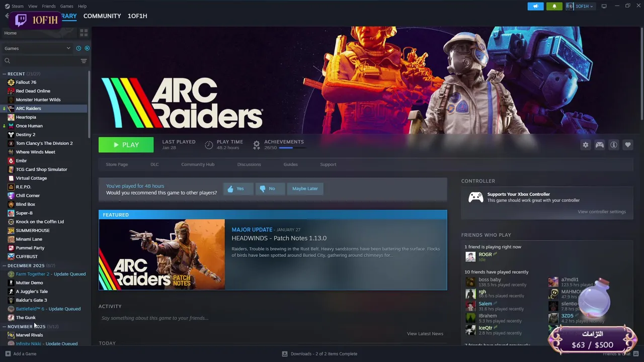Open Friends & Chat icon at bottom right
The width and height of the screenshot is (644, 362).
[x=635, y=353]
